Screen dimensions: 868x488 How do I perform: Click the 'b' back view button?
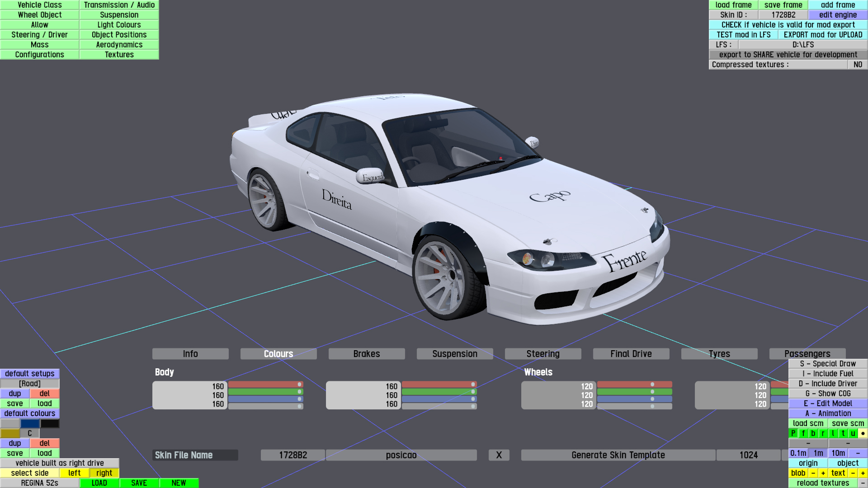coord(813,433)
